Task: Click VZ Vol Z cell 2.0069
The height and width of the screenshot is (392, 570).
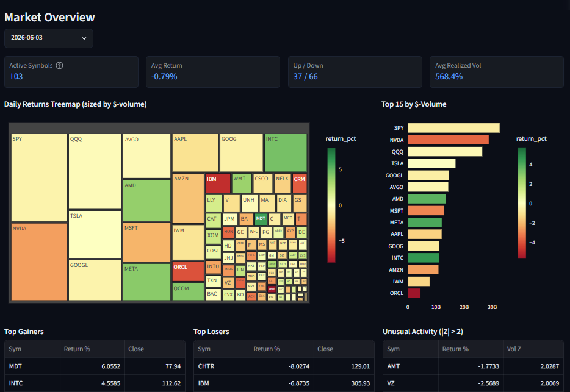Action: click(533, 383)
